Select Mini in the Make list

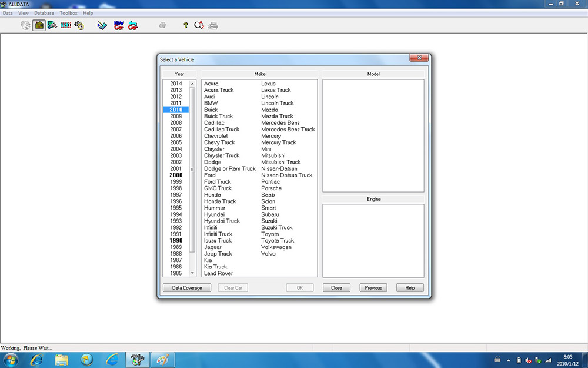266,149
